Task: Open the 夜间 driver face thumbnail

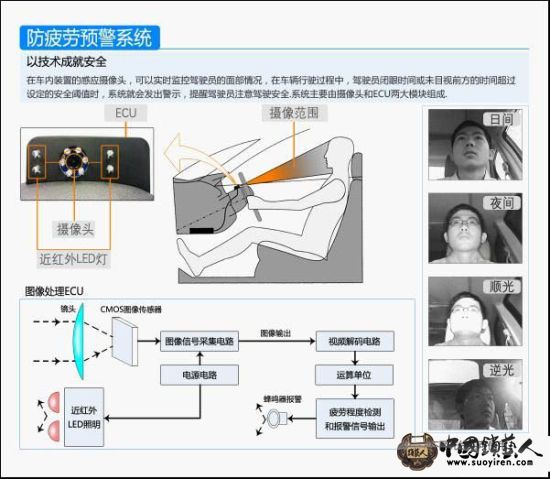Action: tap(475, 228)
